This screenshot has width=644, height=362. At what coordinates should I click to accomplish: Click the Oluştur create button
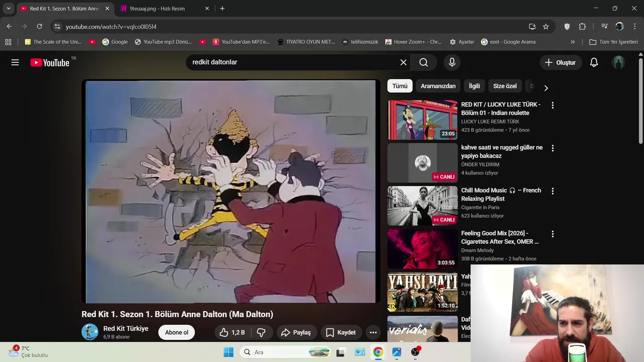[x=560, y=62]
